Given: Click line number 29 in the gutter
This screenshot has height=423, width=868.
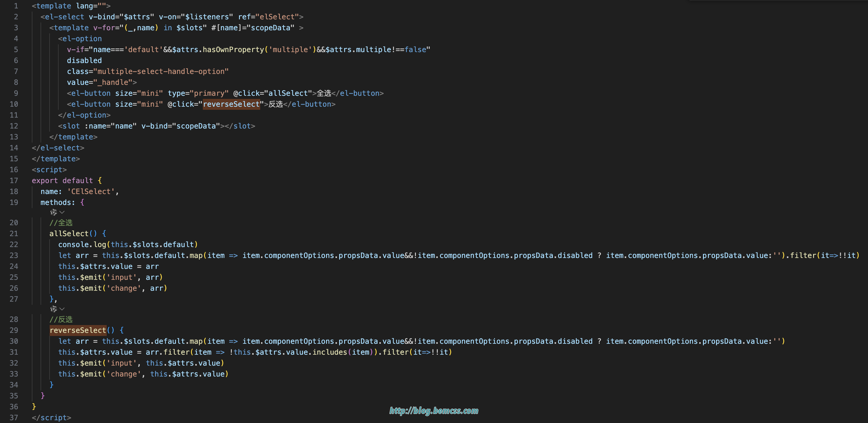Looking at the screenshot, I should click(14, 330).
